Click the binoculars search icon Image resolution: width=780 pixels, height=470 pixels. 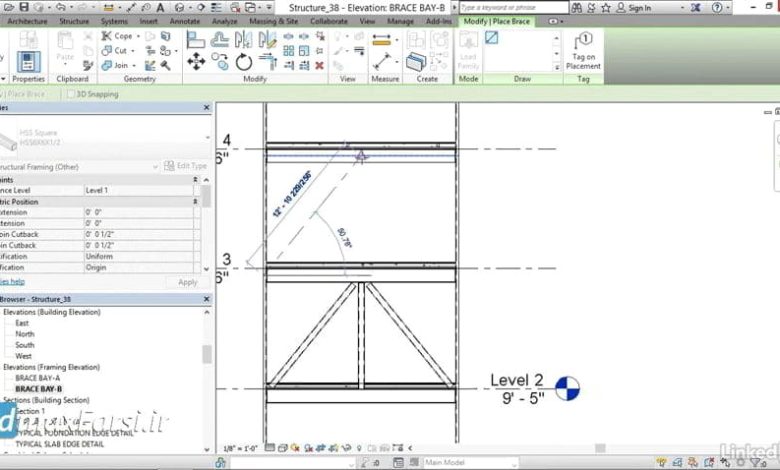[577, 7]
